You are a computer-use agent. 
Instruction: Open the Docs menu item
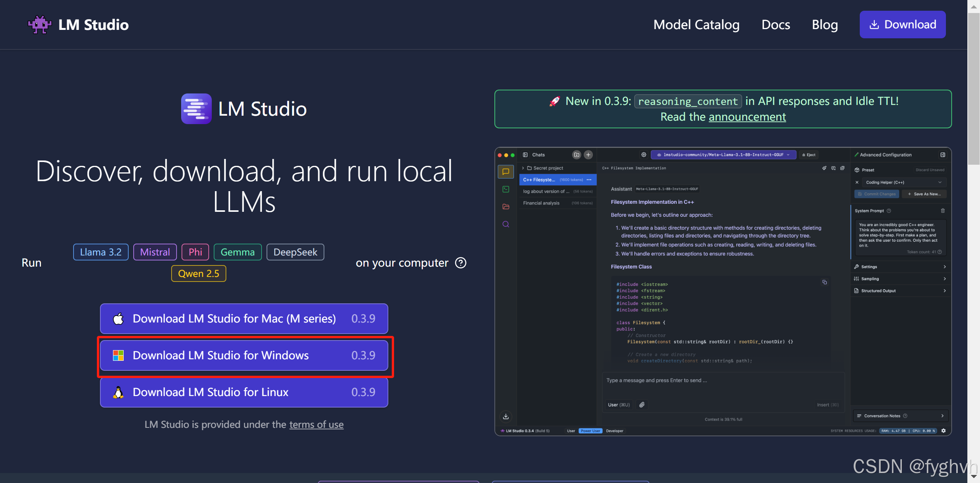point(775,25)
